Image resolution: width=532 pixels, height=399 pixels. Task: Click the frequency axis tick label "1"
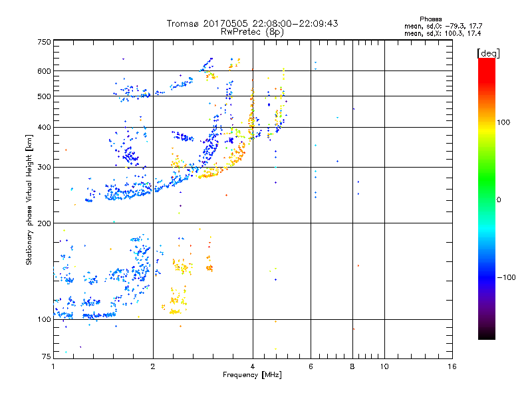coord(53,366)
